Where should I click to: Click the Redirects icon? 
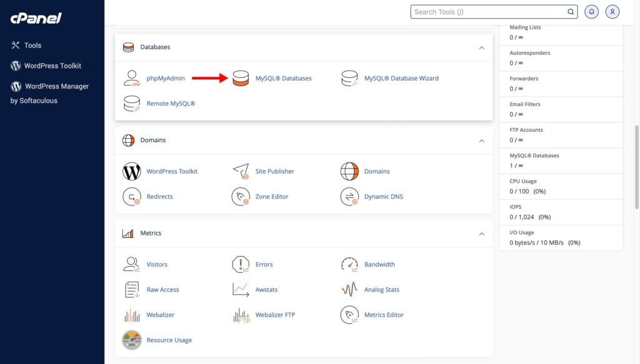point(131,197)
